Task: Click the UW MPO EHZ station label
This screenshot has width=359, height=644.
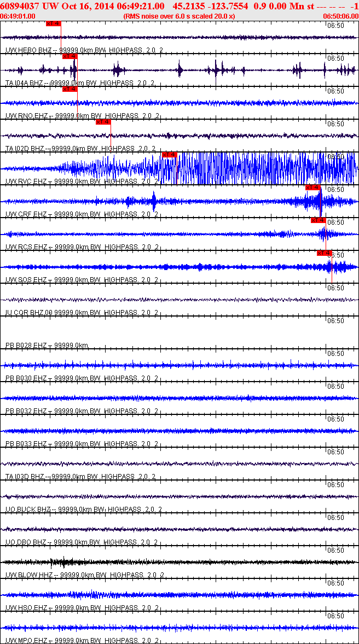Action: [x=82, y=641]
